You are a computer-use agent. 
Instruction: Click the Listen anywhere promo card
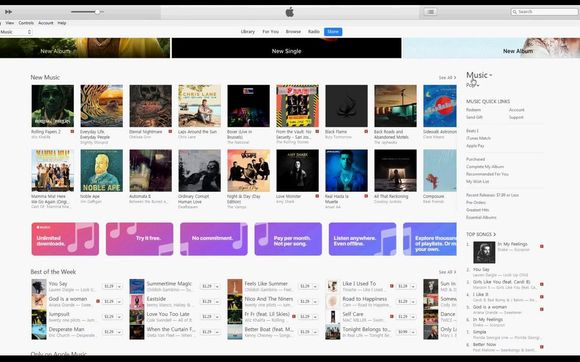[x=362, y=239]
